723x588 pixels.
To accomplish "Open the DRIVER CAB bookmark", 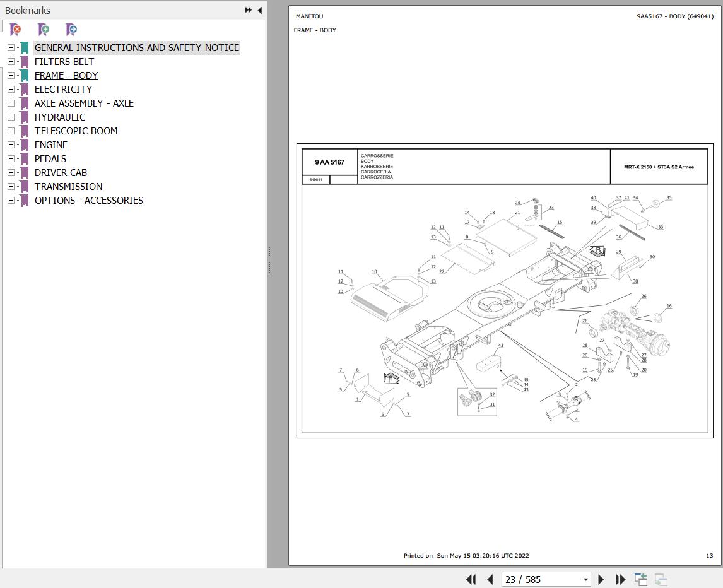I will click(x=61, y=173).
